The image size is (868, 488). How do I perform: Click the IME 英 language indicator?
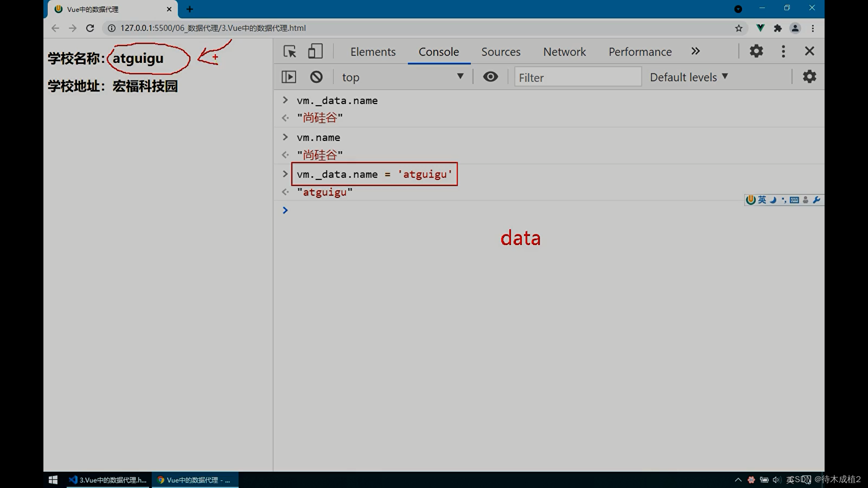point(762,200)
